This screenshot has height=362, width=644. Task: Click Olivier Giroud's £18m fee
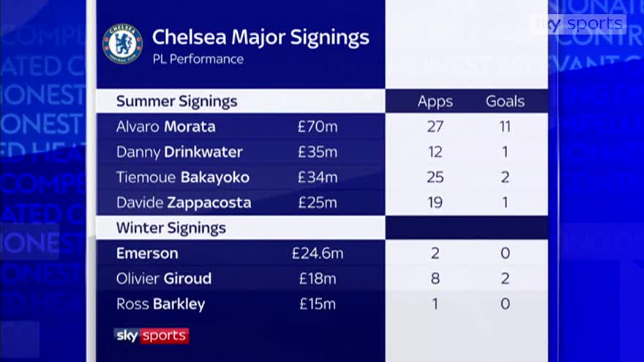pos(318,278)
